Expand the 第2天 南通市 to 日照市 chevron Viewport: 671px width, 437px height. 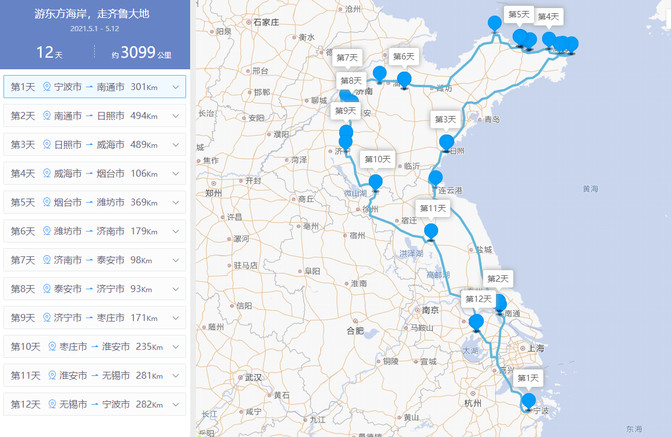176,116
